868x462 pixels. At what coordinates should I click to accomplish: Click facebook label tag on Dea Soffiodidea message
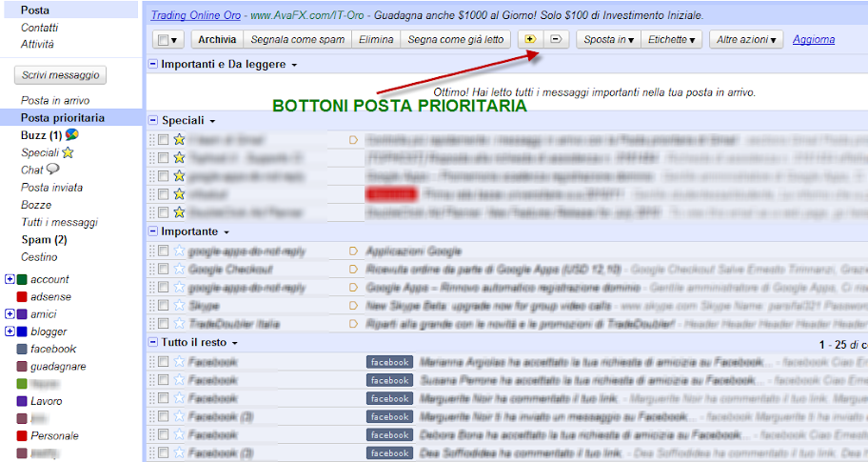coord(389,453)
